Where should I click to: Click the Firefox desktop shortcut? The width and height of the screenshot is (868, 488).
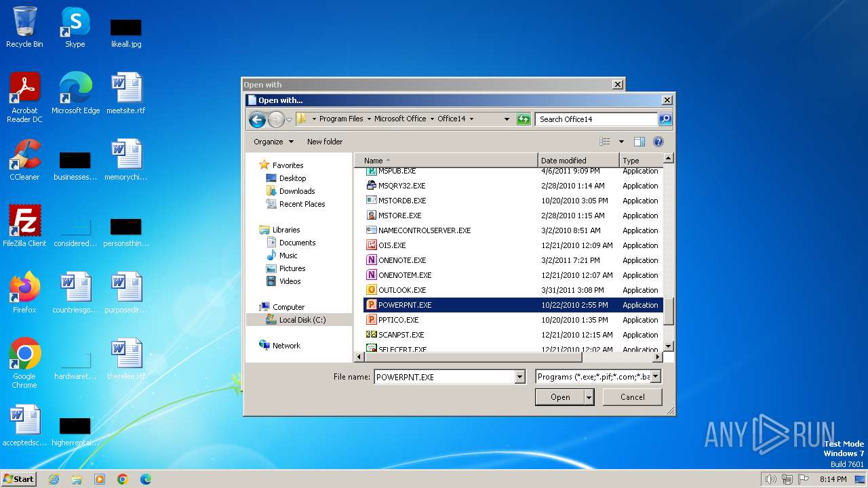tap(24, 293)
